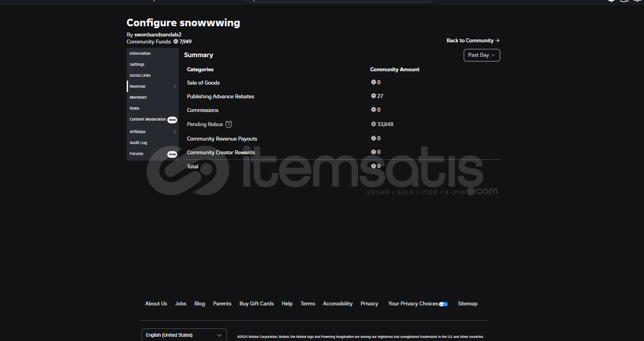
Task: Select Social Links in the sidebar
Action: [140, 75]
